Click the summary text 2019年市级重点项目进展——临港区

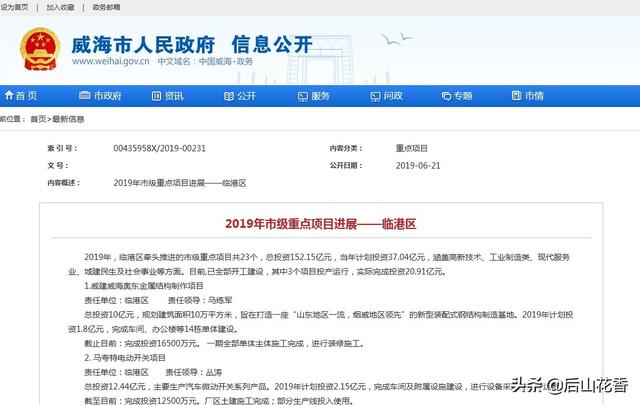point(180,183)
